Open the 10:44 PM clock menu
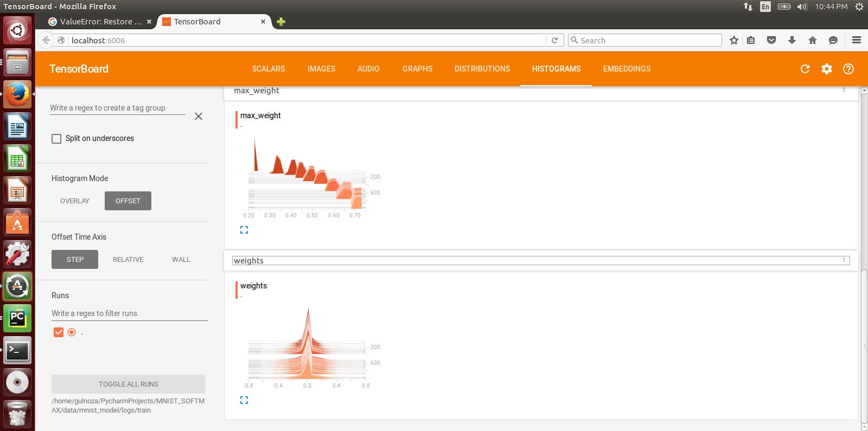The image size is (868, 431). click(831, 7)
